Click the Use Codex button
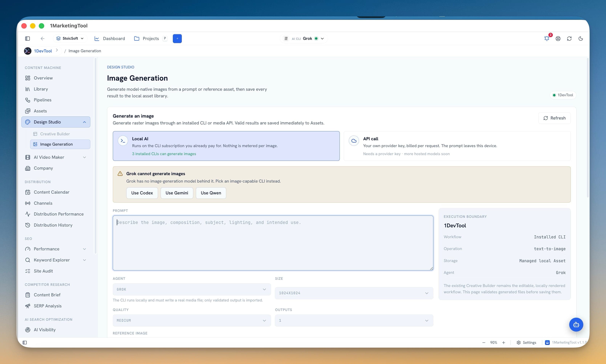The width and height of the screenshot is (606, 364). click(x=142, y=193)
